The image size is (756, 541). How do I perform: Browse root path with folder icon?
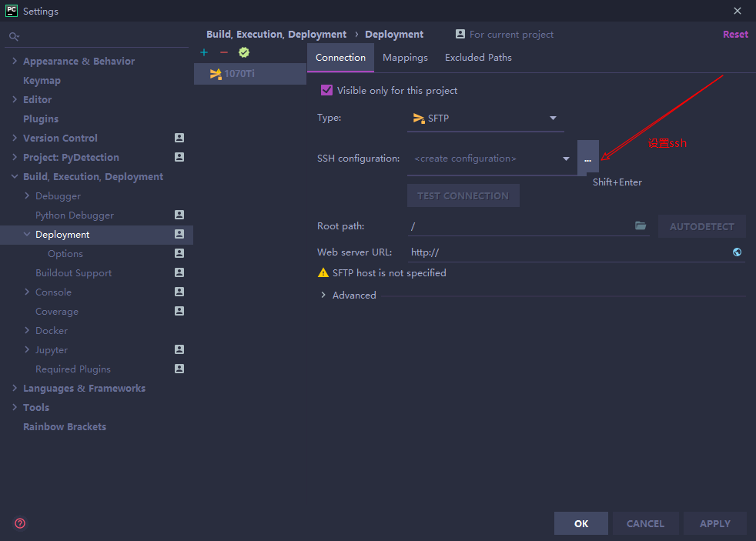point(641,225)
